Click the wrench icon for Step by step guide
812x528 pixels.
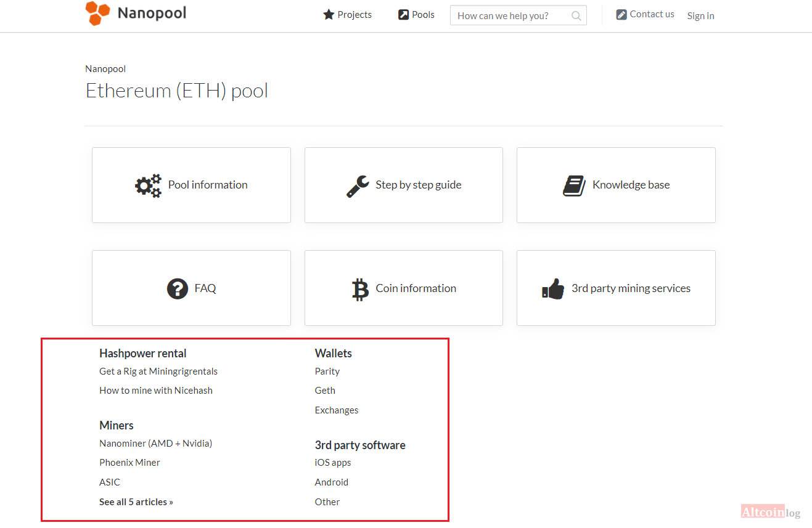click(x=358, y=185)
